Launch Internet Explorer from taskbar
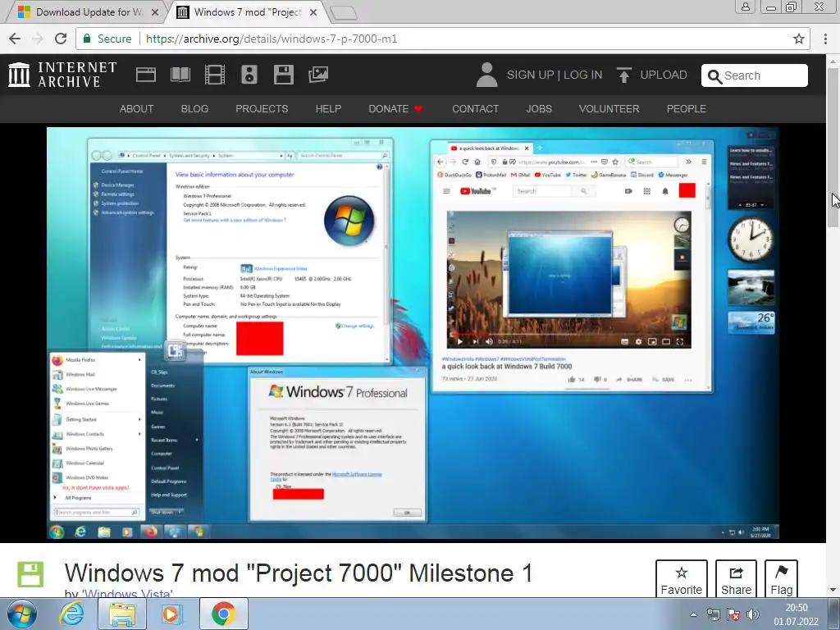Screen dimensions: 840x630 coord(72,614)
